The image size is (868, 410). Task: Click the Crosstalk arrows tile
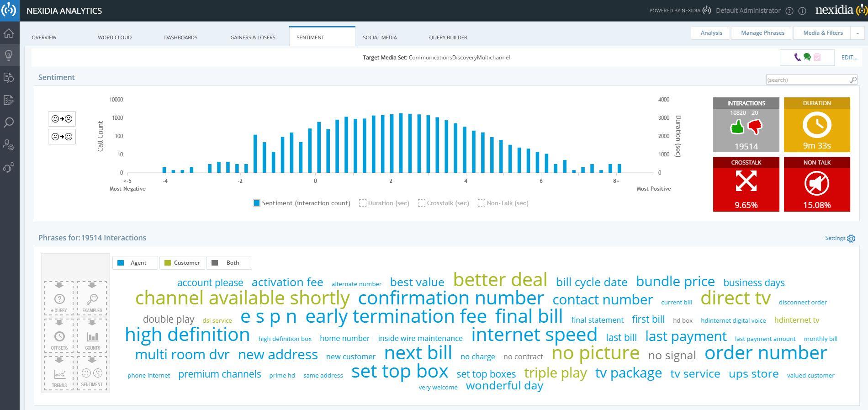(746, 184)
